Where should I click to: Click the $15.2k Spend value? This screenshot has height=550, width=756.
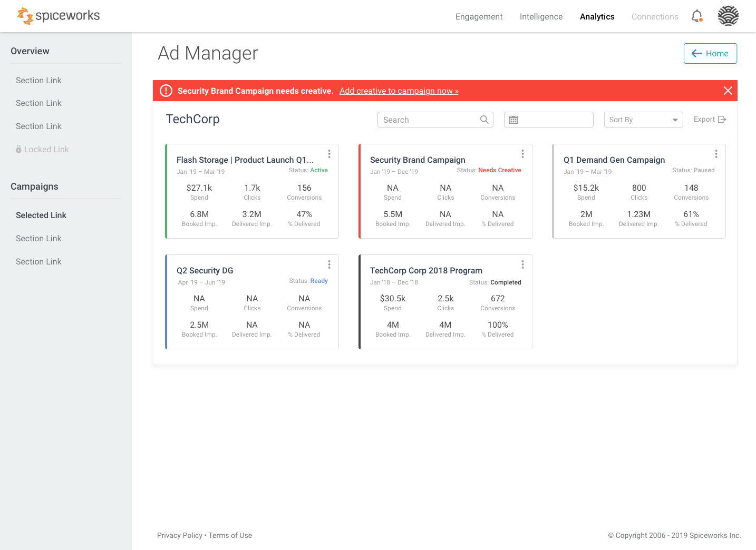click(586, 188)
